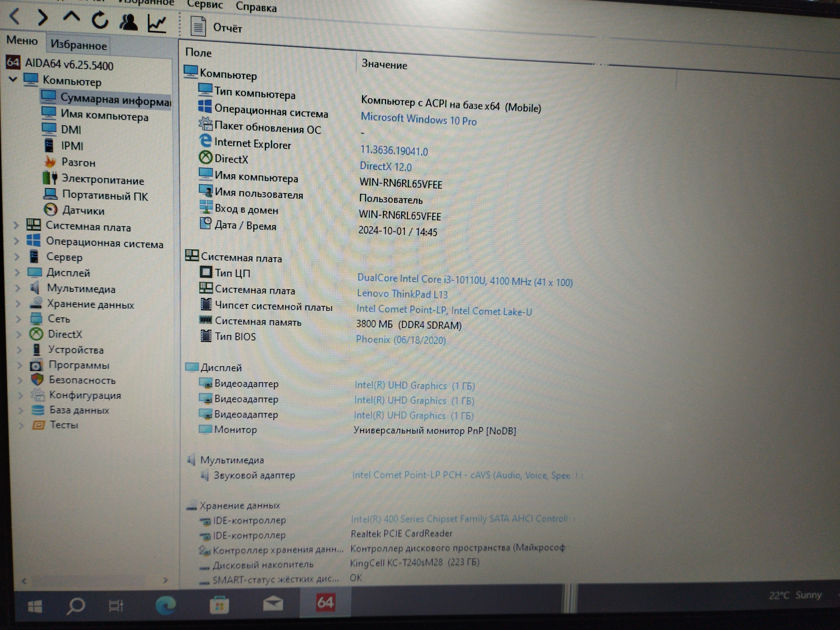The width and height of the screenshot is (840, 630).
Task: Switch to the Избранное tab
Action: coord(78,45)
